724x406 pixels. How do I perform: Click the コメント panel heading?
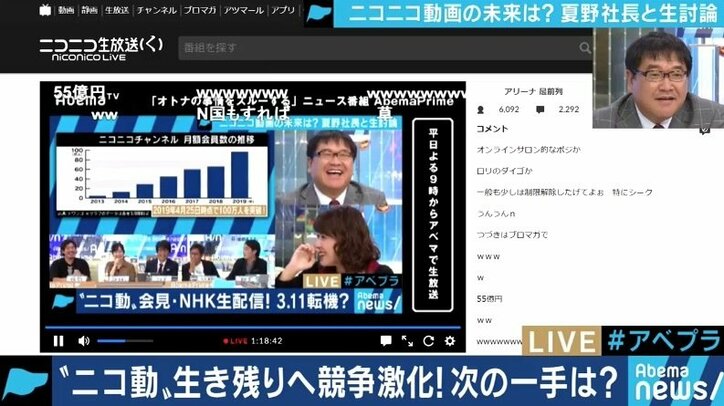point(492,129)
